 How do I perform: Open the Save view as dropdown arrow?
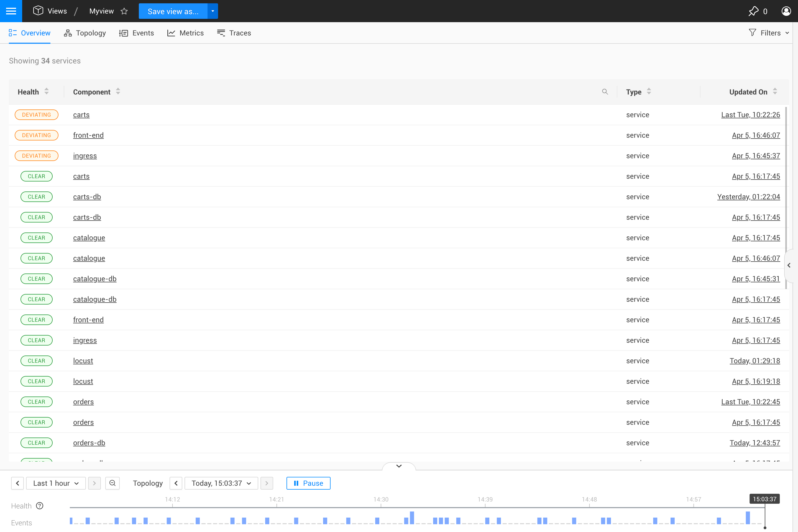213,11
